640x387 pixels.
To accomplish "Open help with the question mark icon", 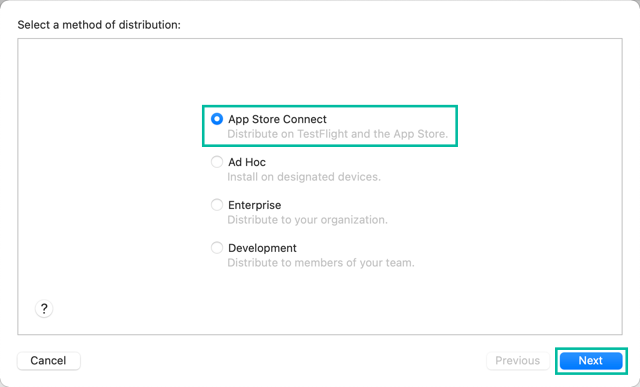I will (x=44, y=309).
